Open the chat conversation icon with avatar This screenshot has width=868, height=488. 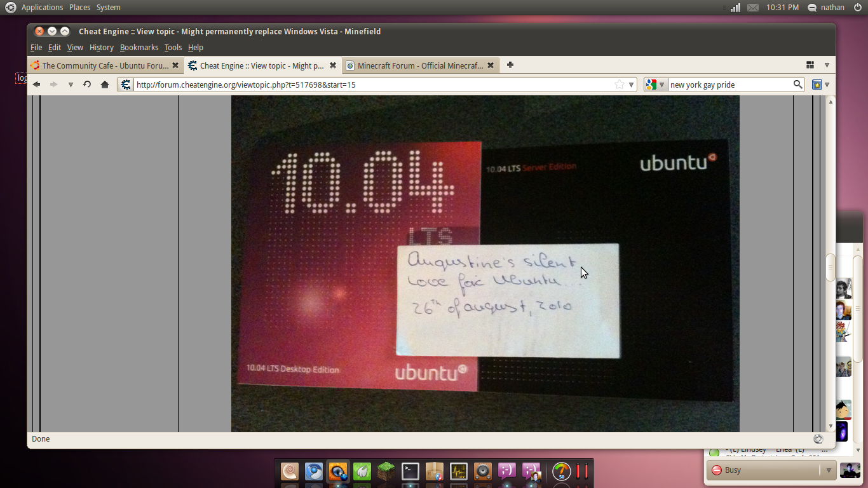(x=531, y=471)
